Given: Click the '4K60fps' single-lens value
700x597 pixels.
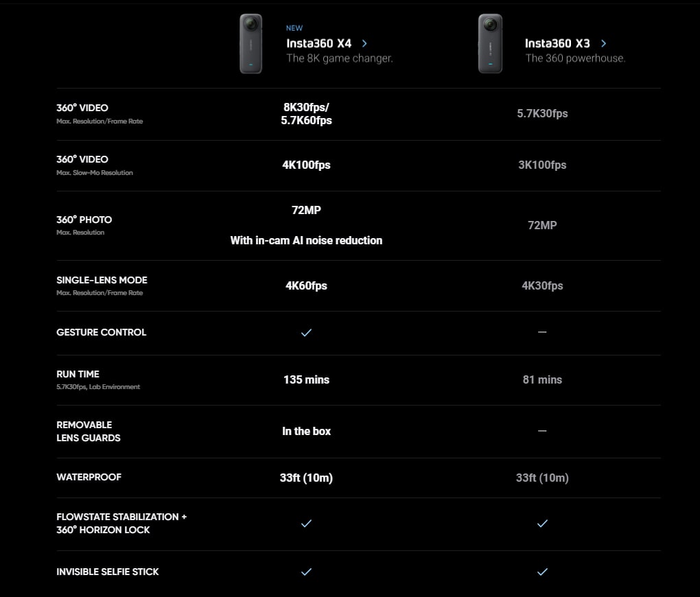Looking at the screenshot, I should pos(306,285).
